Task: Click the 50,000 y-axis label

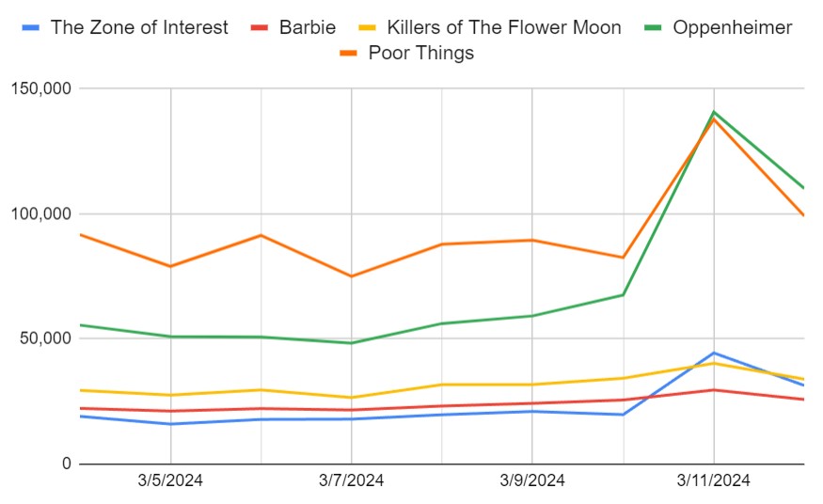Action: [46, 339]
